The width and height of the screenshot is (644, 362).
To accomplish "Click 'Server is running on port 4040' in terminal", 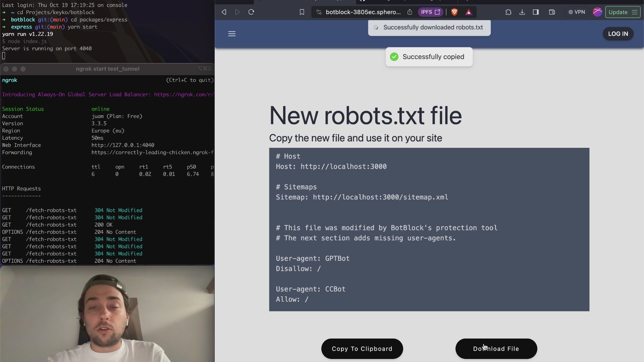I will 47,49.
